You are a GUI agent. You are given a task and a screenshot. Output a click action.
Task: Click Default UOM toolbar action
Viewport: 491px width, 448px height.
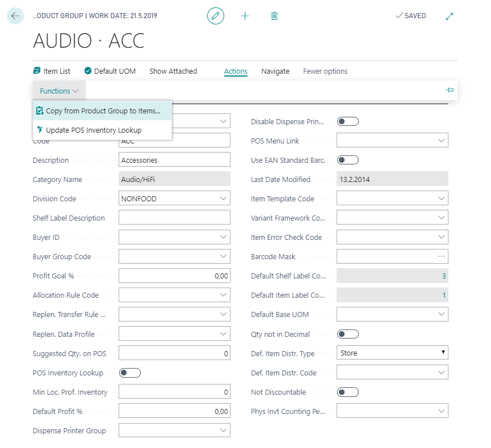[x=110, y=71]
